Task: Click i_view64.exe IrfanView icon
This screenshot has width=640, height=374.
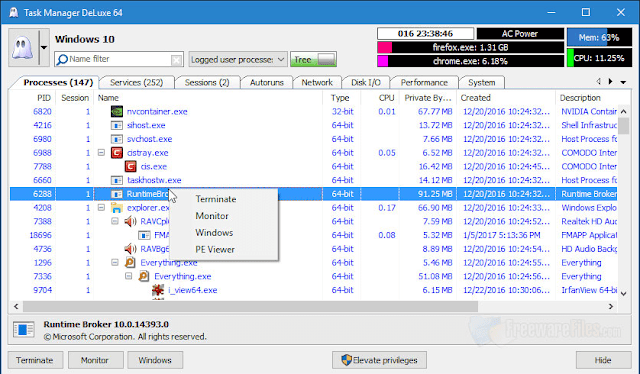Action: [158, 290]
